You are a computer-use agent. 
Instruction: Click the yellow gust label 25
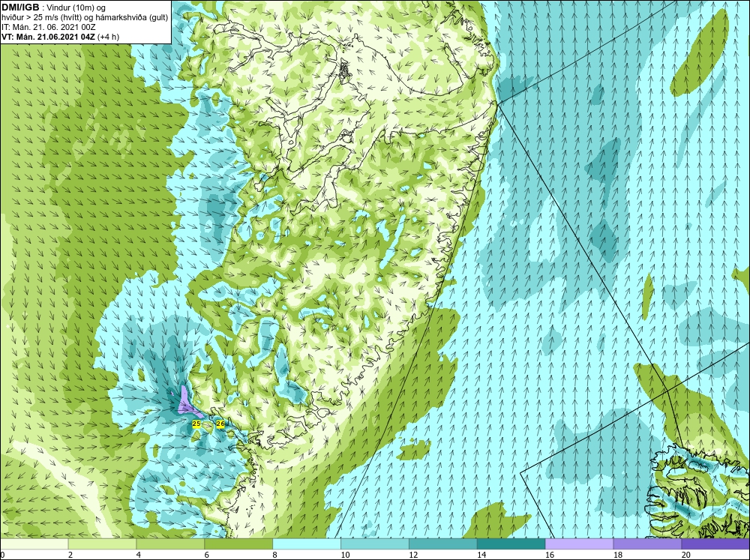(x=196, y=424)
